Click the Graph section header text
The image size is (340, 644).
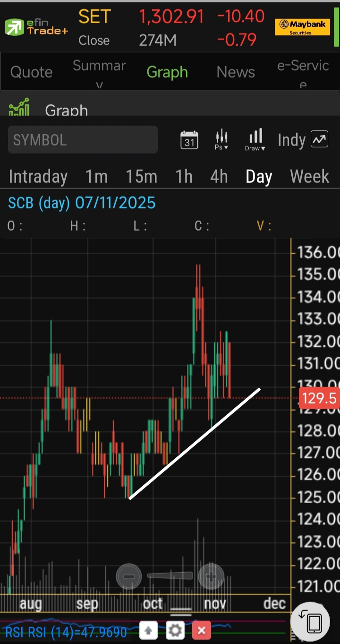point(67,110)
